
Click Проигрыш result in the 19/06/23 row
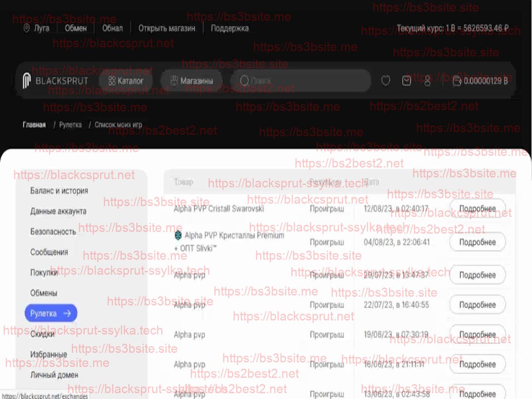(327, 335)
